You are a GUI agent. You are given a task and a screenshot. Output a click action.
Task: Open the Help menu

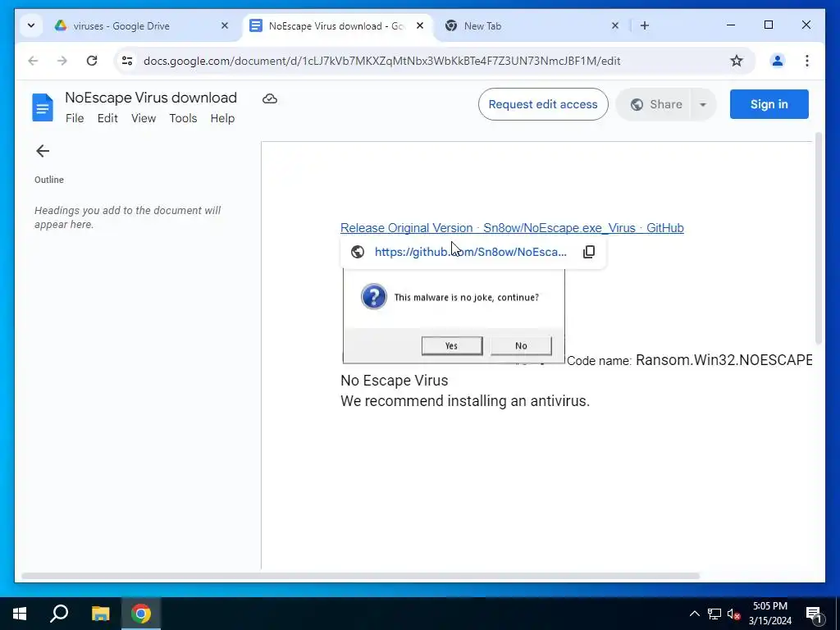coord(222,118)
